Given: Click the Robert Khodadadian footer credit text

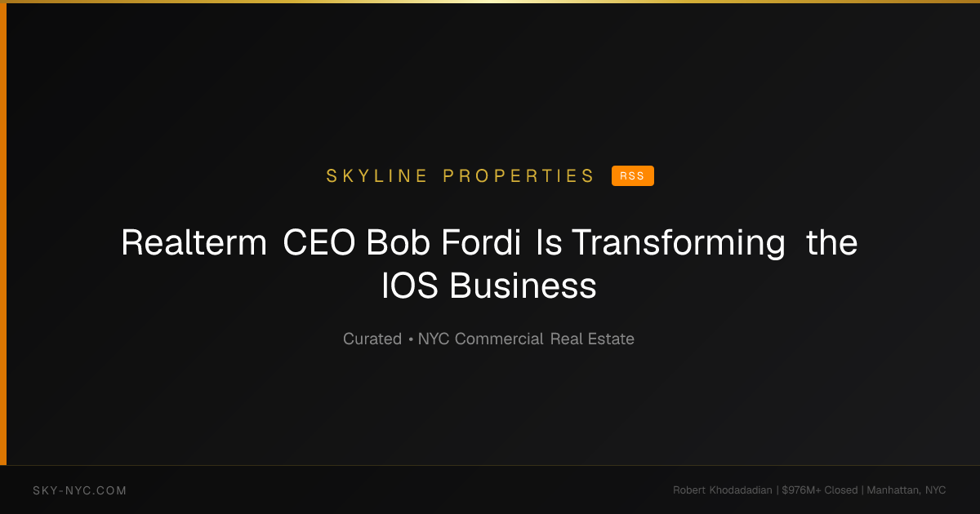Looking at the screenshot, I should [x=809, y=490].
